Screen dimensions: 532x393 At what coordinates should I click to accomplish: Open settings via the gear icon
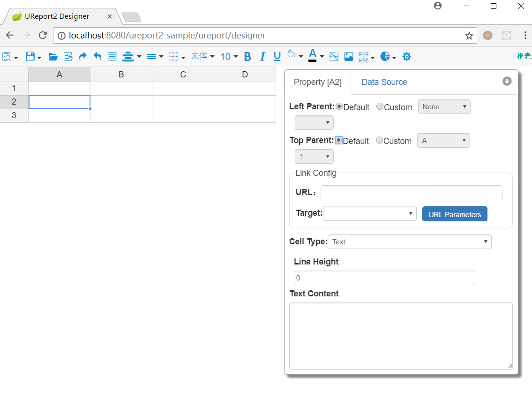click(x=407, y=57)
